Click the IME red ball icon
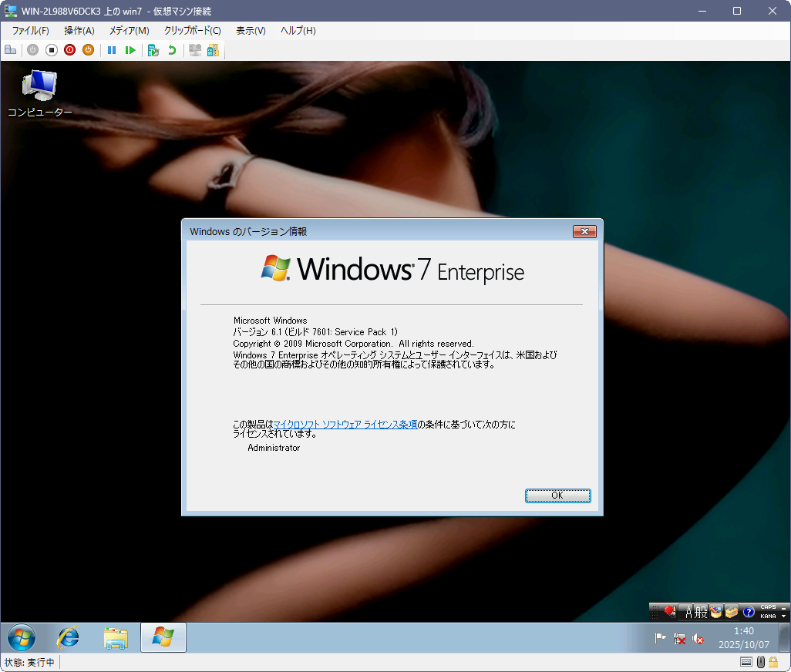The image size is (791, 672). [670, 612]
